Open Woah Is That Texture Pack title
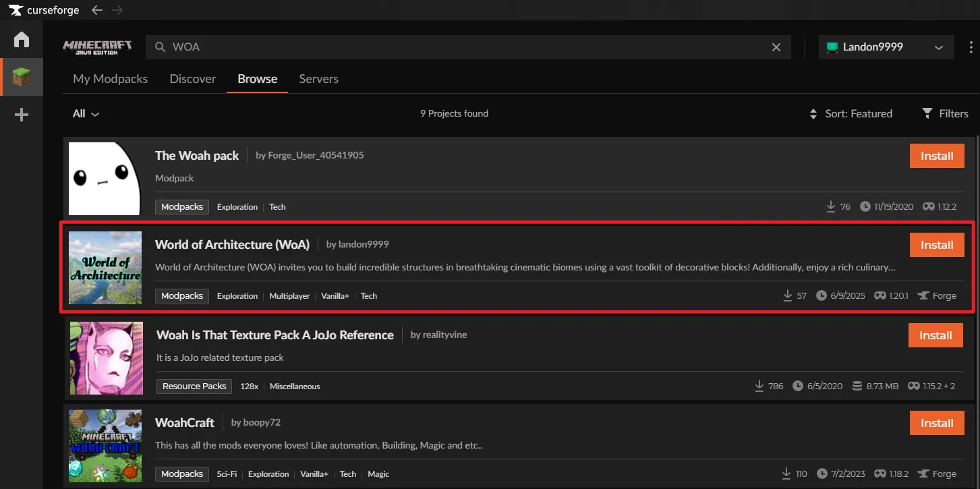980x489 pixels. (275, 335)
